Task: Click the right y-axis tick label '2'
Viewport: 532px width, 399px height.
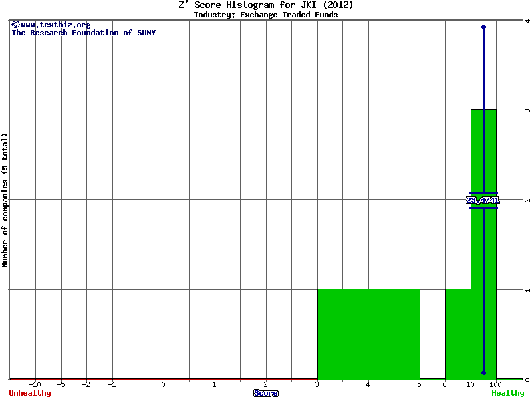Action: (x=527, y=200)
